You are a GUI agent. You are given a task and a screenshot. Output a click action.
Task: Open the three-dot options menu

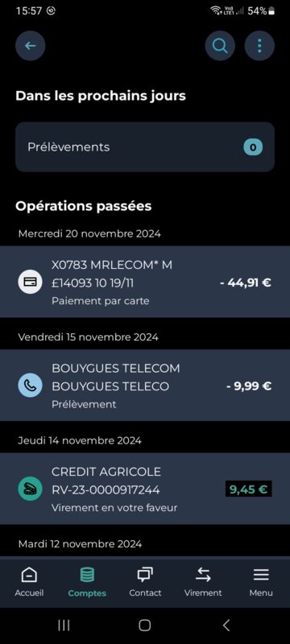[x=259, y=46]
